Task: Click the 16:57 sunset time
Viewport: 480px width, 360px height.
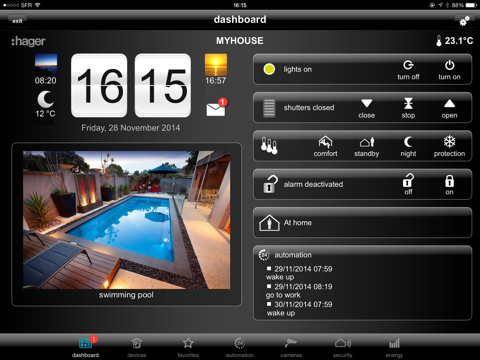Action: (215, 81)
